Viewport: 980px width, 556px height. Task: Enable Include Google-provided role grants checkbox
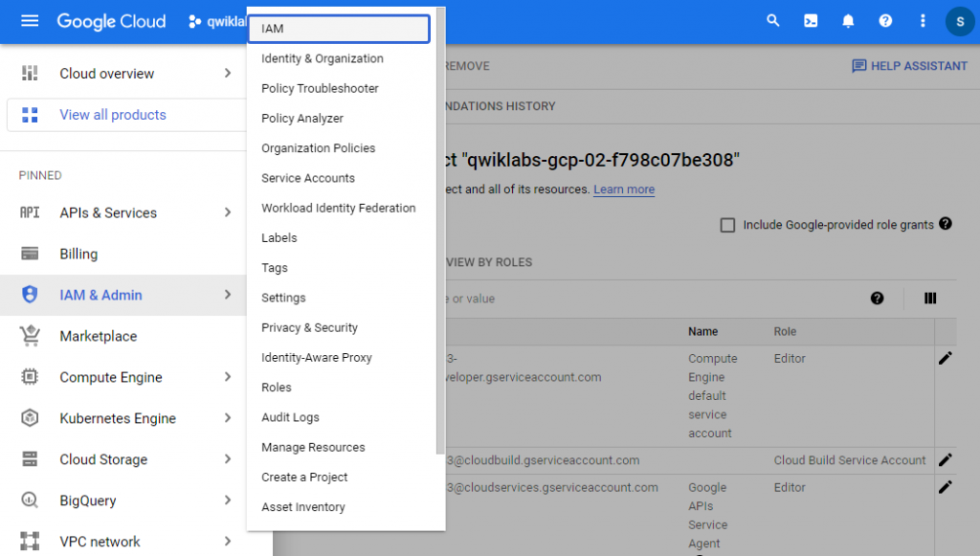click(727, 225)
